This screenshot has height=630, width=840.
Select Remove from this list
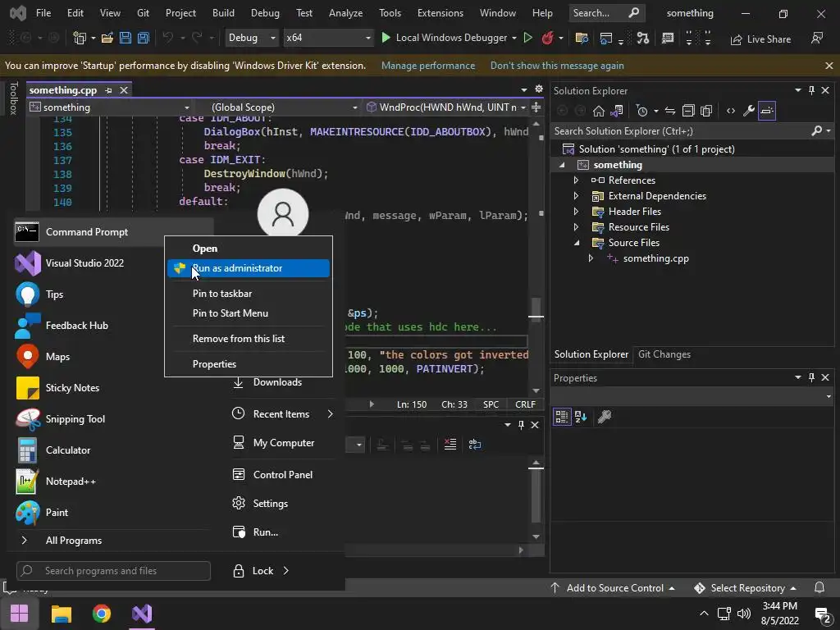point(248,339)
